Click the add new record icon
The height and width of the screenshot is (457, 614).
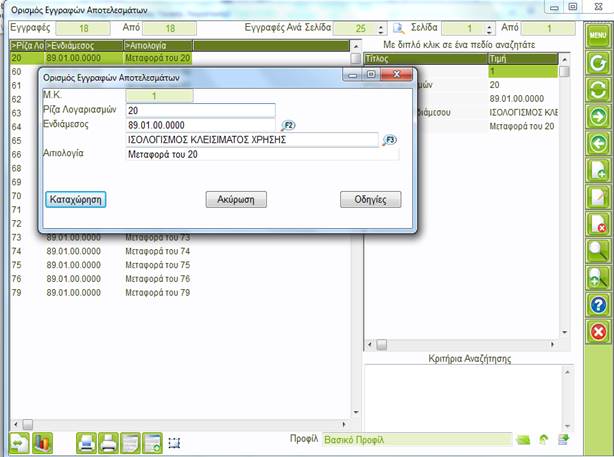point(598,171)
